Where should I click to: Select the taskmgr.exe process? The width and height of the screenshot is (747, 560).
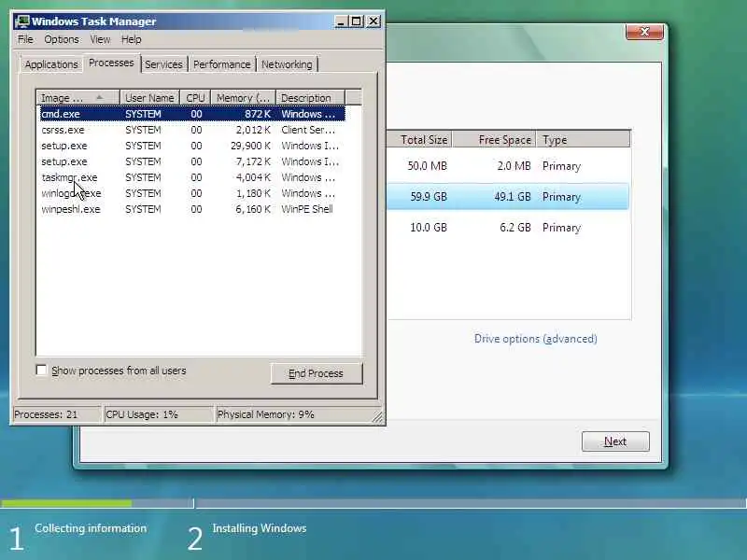192,177
